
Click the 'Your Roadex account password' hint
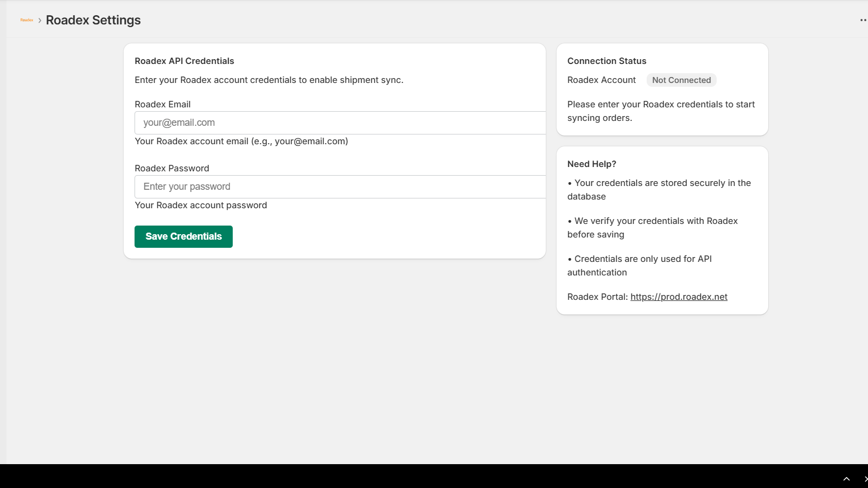pyautogui.click(x=201, y=205)
